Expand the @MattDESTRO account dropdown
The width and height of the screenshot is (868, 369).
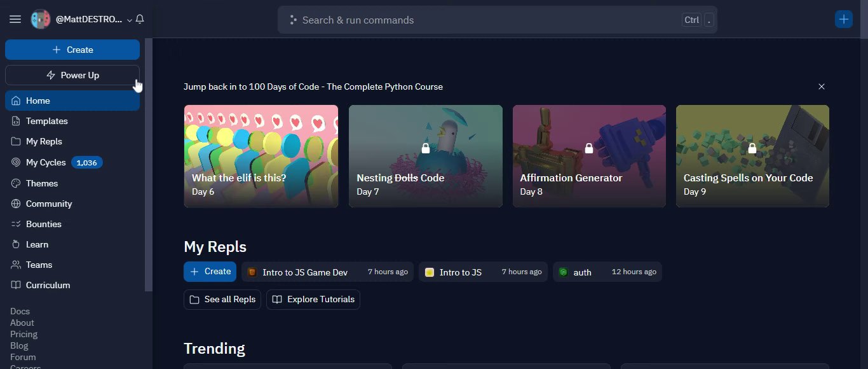[130, 20]
